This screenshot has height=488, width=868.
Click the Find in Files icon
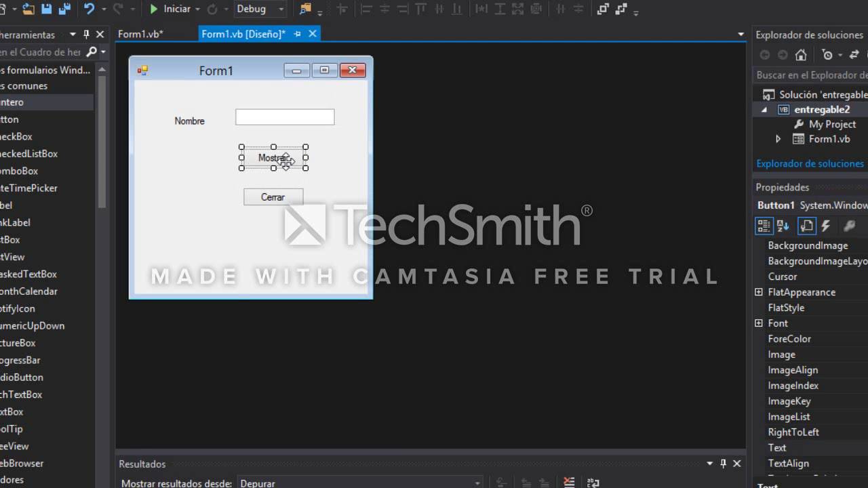(x=305, y=9)
